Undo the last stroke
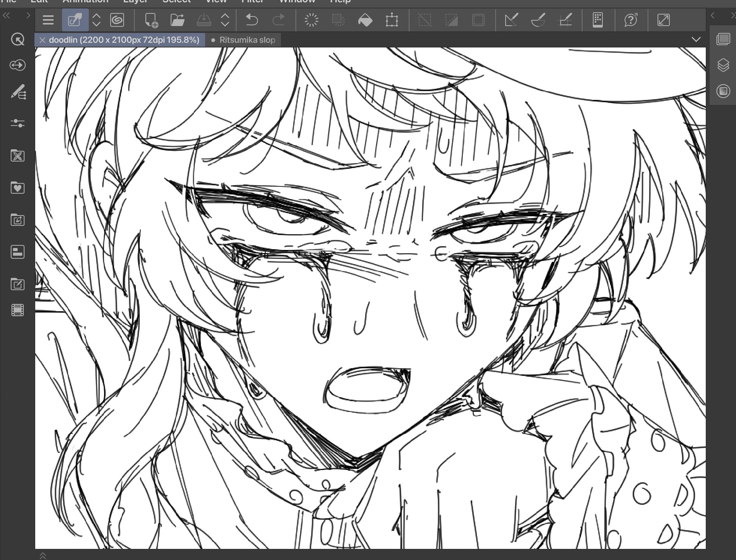Screen dimensions: 736x560 pyautogui.click(x=251, y=20)
